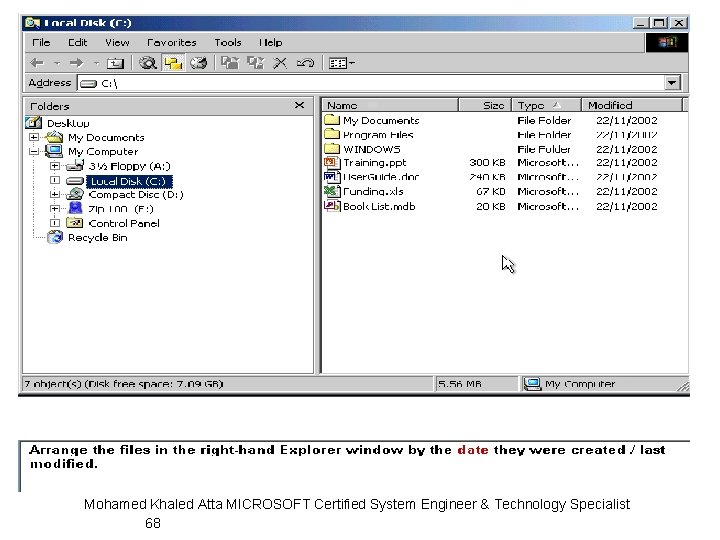Expand the Compact Disc (D:) node
Screen dimensions: 720x540
pos(55,195)
